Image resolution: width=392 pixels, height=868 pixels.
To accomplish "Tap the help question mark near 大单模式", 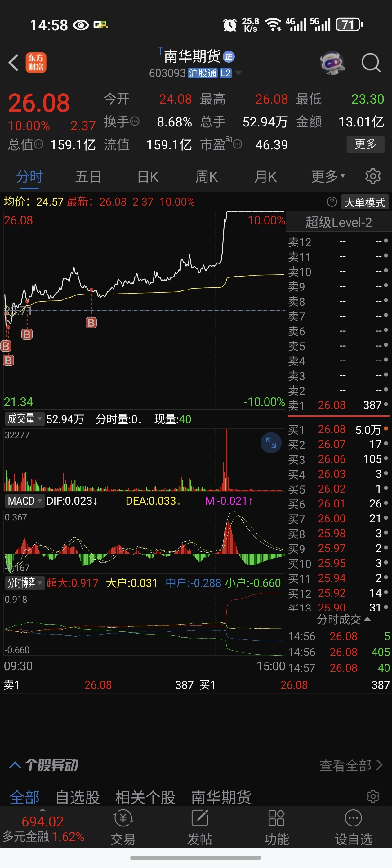I will coord(332,202).
